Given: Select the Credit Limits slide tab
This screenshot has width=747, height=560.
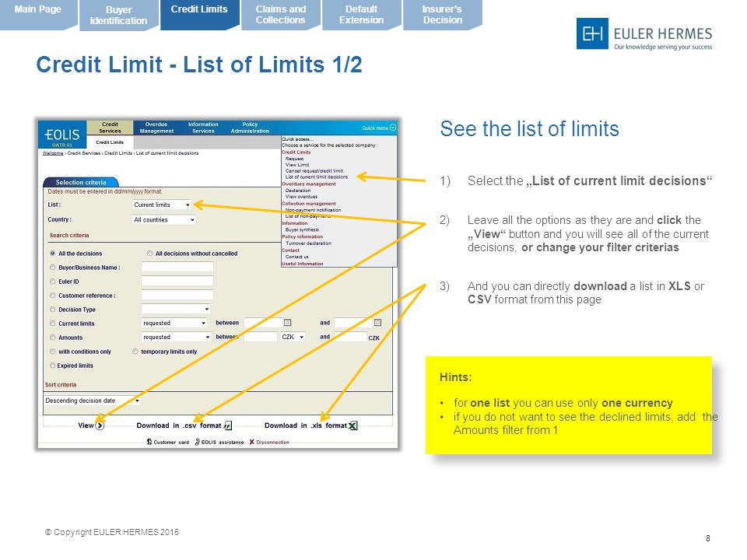Looking at the screenshot, I should pyautogui.click(x=199, y=14).
